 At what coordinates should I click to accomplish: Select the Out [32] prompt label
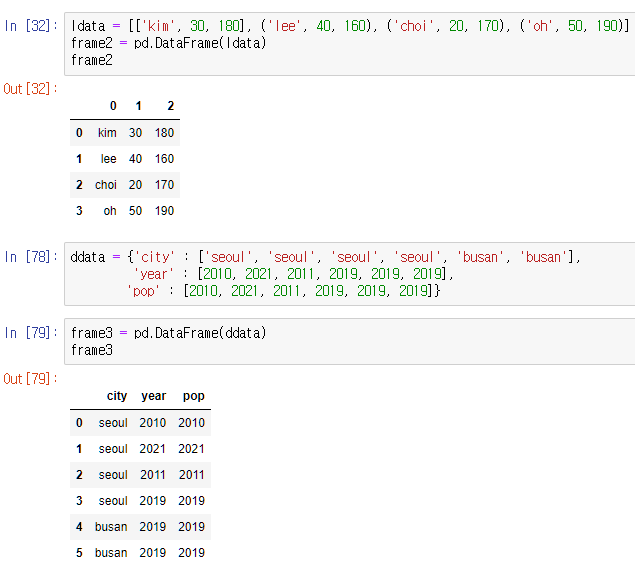[31, 89]
